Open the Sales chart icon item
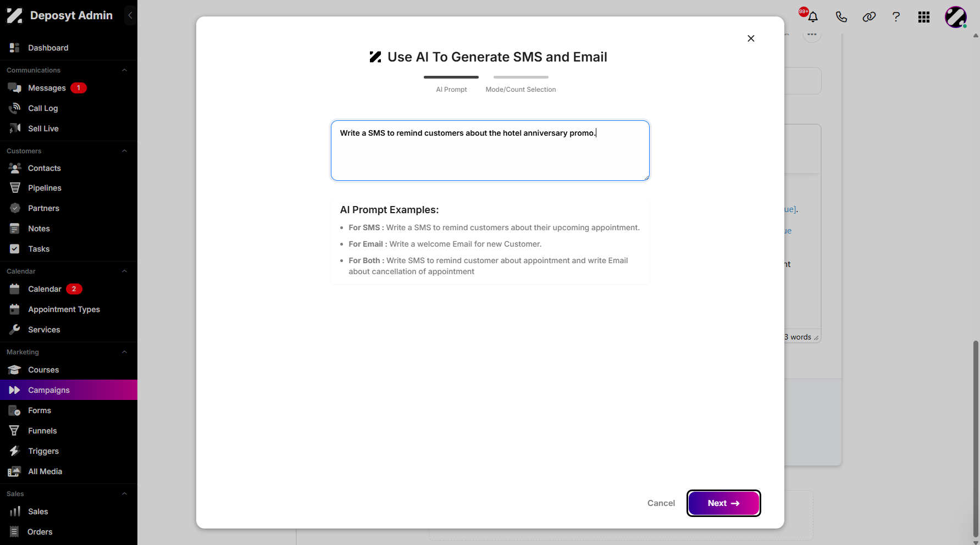Viewport: 980px width, 545px height. [15, 511]
